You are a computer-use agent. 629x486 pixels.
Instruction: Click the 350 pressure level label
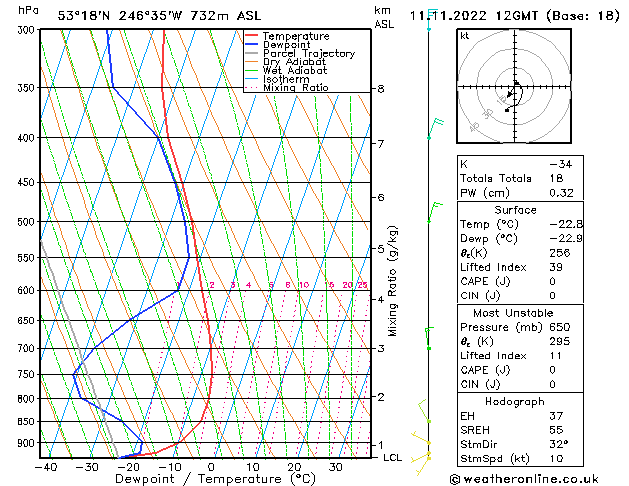[28, 87]
